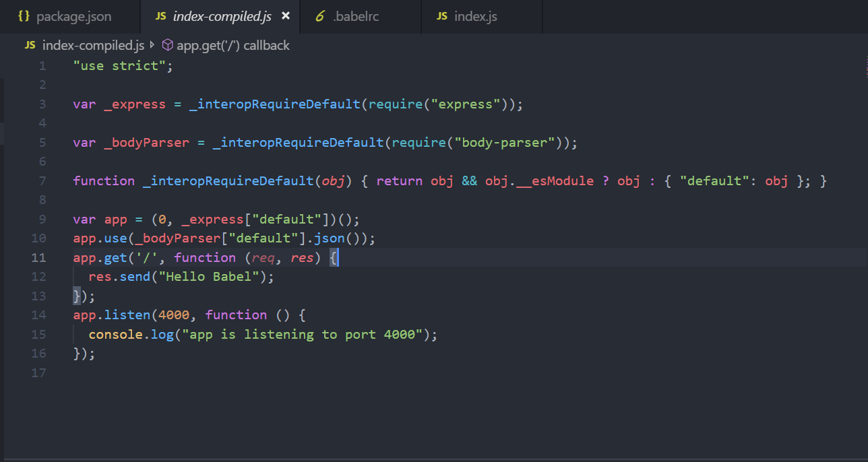Open the index.js tab

coord(475,16)
